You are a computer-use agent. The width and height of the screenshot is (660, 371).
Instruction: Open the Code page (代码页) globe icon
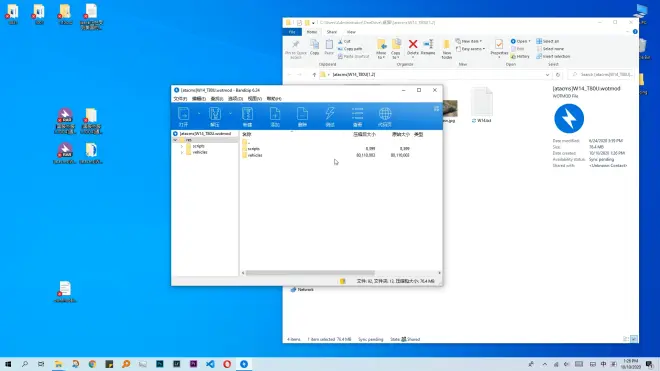tap(385, 117)
